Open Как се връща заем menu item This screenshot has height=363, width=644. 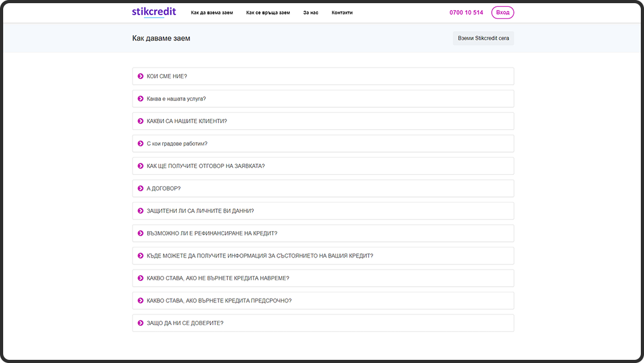point(268,13)
